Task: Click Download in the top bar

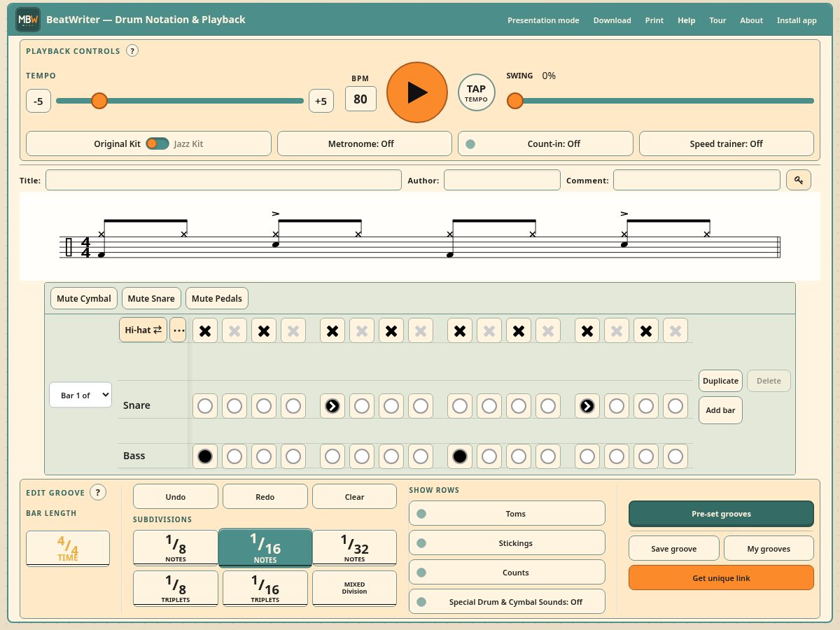Action: (x=612, y=20)
